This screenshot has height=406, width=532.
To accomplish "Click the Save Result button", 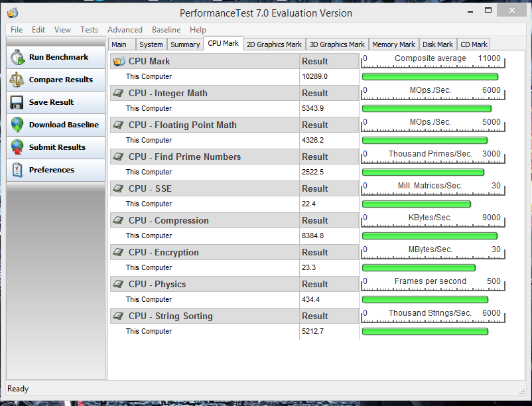I will (56, 102).
